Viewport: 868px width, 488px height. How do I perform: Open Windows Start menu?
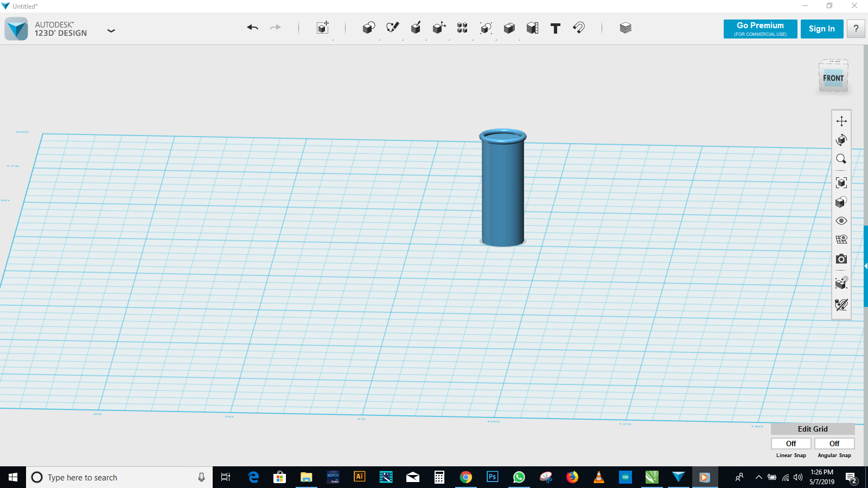click(x=13, y=477)
